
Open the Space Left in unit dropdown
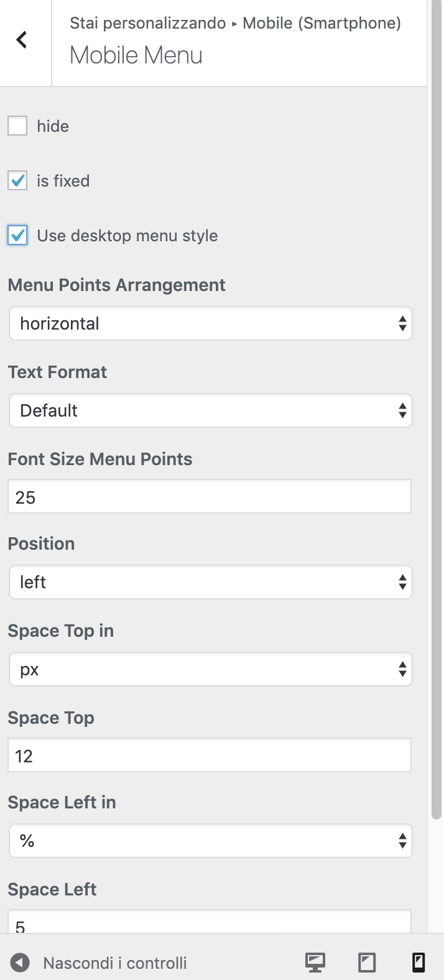pyautogui.click(x=210, y=841)
